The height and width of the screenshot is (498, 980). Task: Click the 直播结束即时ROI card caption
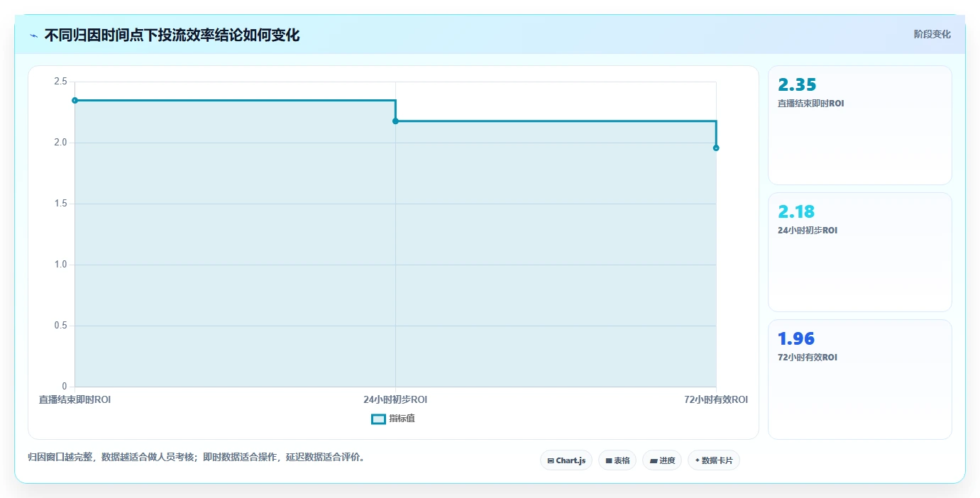(x=811, y=104)
